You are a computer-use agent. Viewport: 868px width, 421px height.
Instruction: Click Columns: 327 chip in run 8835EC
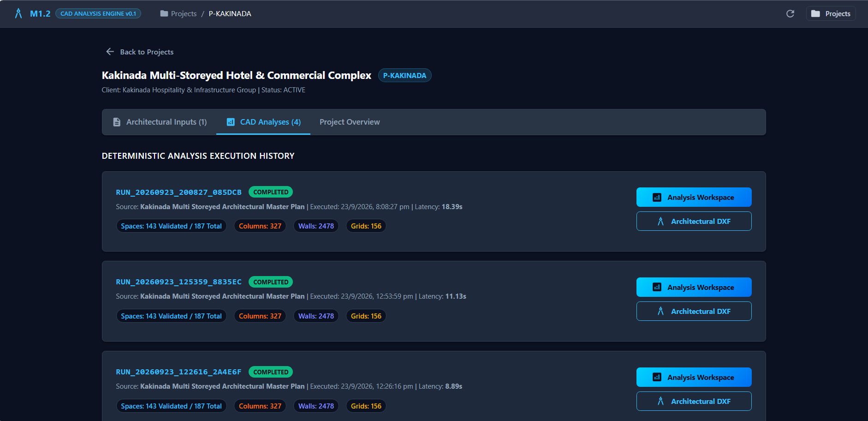(x=260, y=316)
